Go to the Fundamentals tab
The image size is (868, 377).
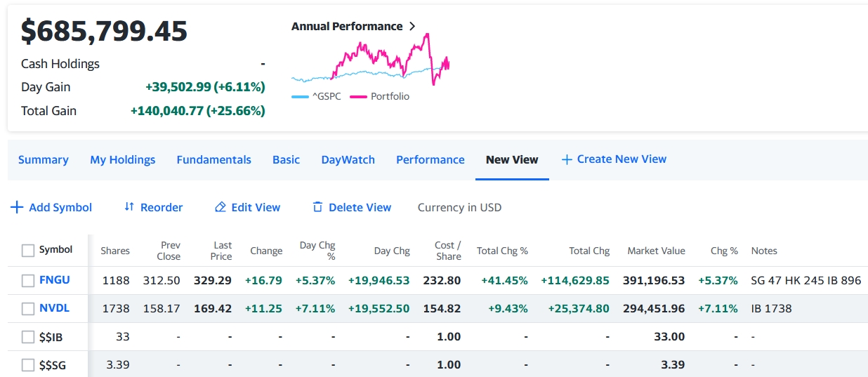point(213,159)
